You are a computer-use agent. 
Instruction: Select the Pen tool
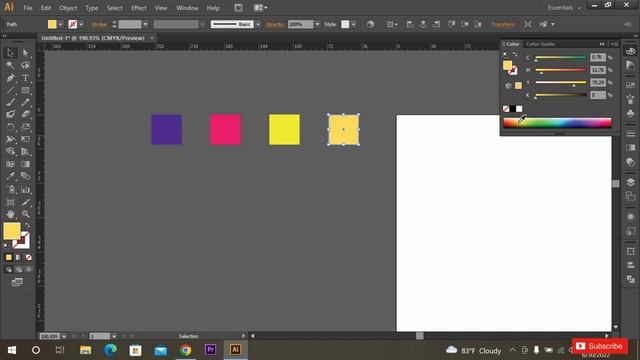[11, 78]
